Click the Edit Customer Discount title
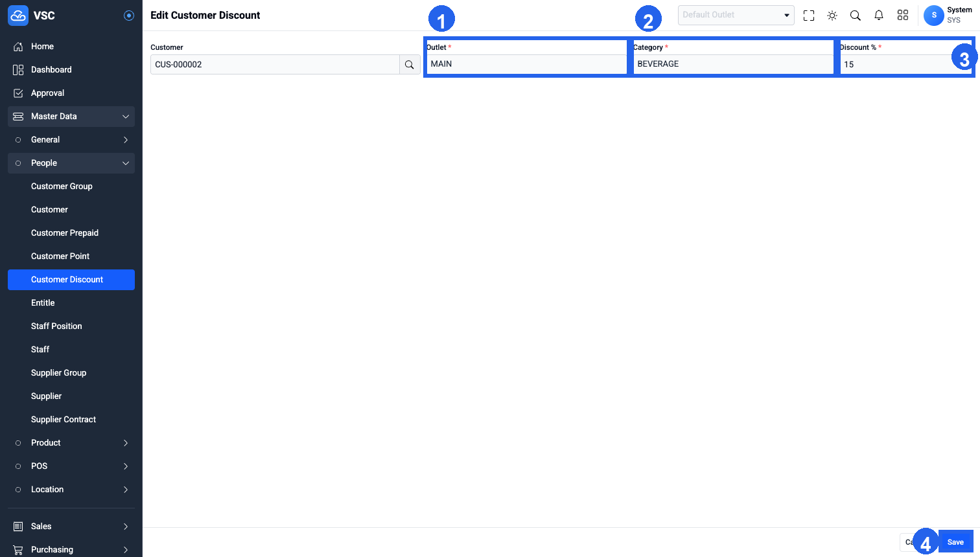The height and width of the screenshot is (557, 980). coord(205,16)
